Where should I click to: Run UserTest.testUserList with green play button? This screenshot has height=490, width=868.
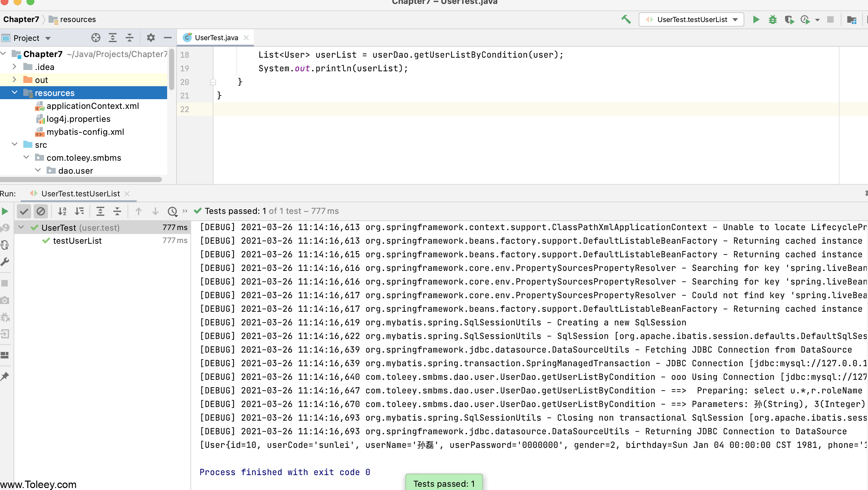tap(756, 19)
